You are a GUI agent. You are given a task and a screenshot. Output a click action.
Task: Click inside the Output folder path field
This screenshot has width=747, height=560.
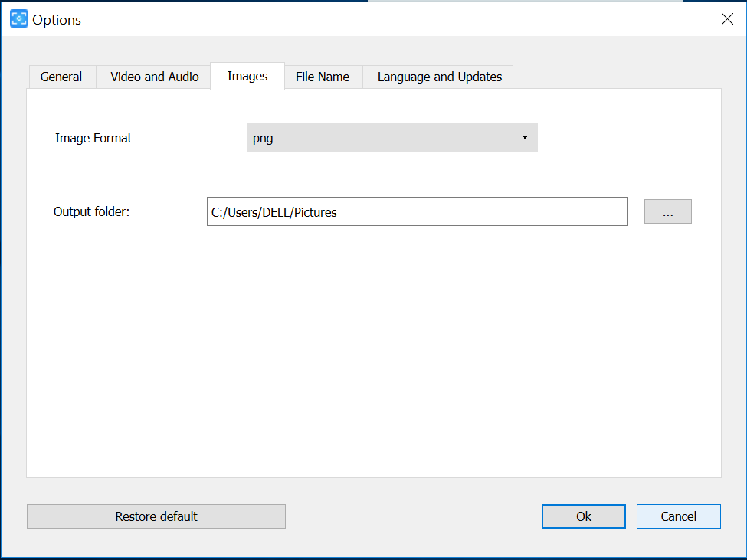pos(417,212)
